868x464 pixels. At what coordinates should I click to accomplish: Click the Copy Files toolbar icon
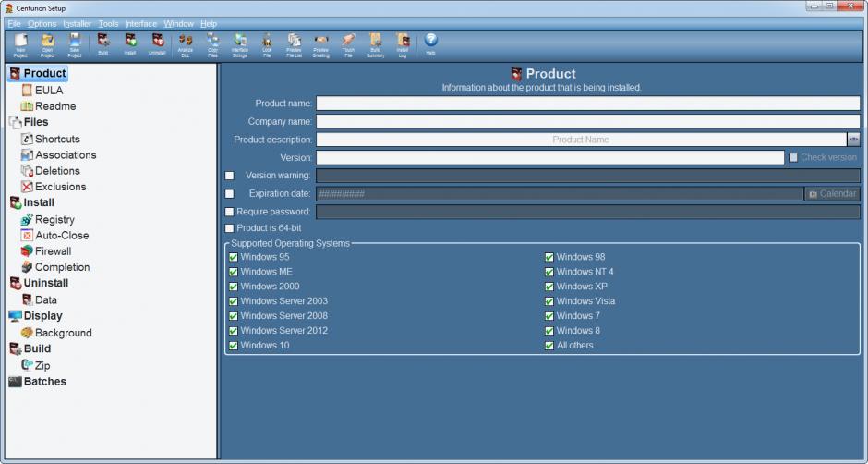tap(212, 45)
